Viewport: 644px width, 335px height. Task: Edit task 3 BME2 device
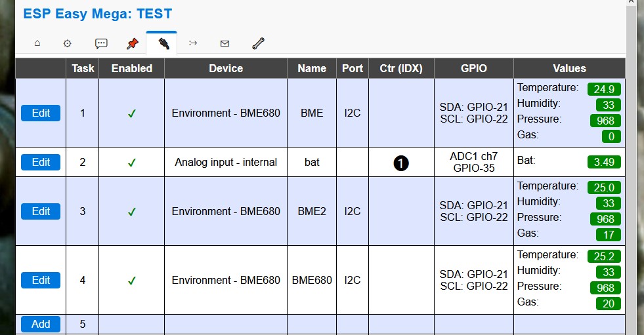(x=41, y=212)
